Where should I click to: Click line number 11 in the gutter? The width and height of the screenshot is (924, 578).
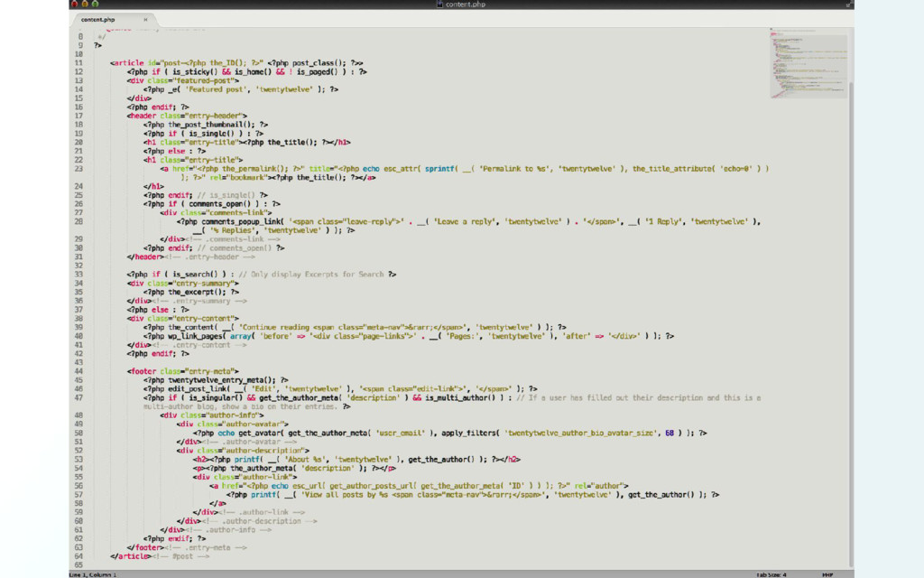[79, 63]
